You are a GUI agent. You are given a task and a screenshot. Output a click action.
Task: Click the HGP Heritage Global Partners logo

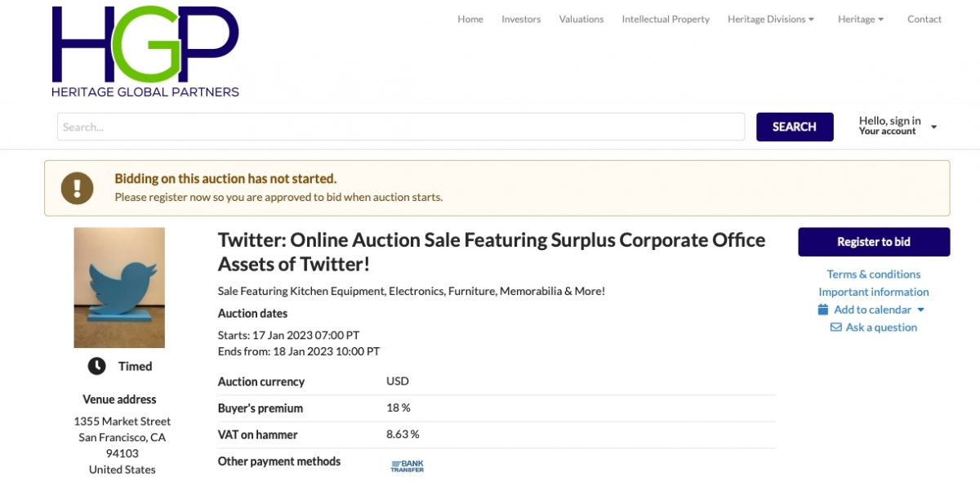coord(145,51)
